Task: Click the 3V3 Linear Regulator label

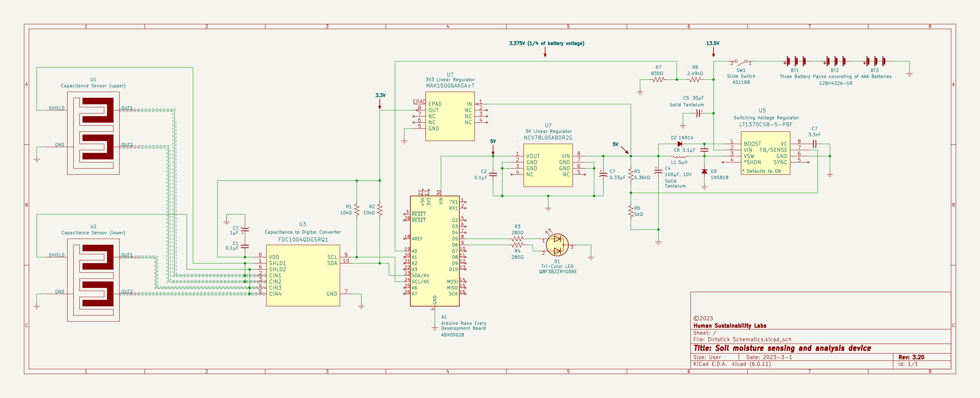Action: coord(450,80)
